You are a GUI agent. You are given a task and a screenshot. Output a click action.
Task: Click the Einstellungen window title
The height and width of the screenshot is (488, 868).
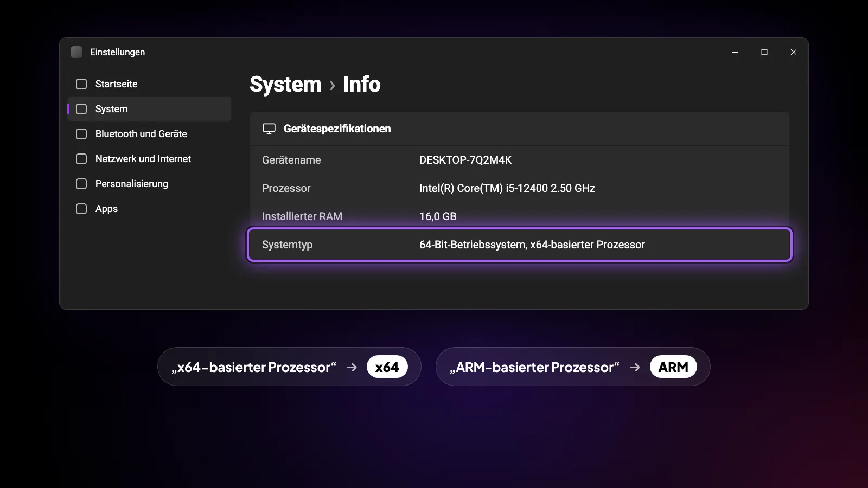118,52
